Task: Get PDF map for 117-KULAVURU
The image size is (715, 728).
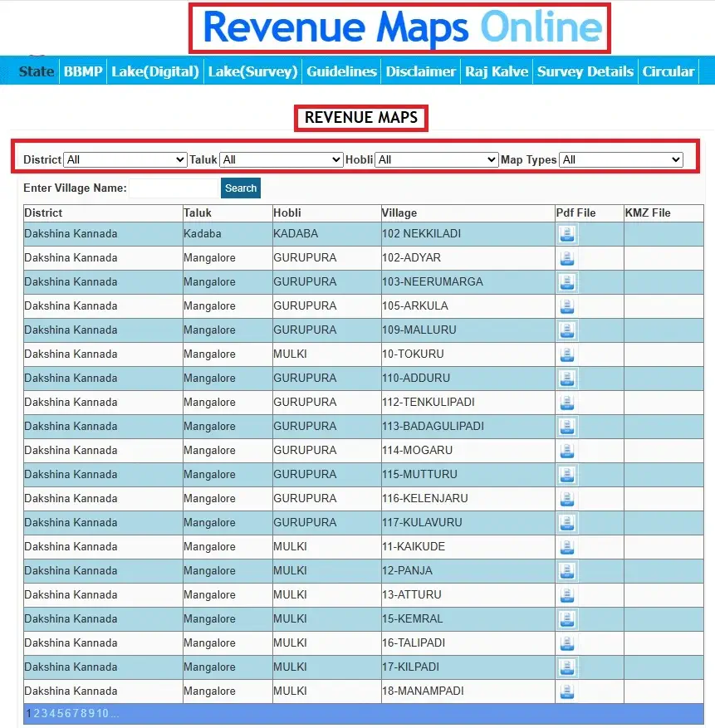Action: (567, 523)
